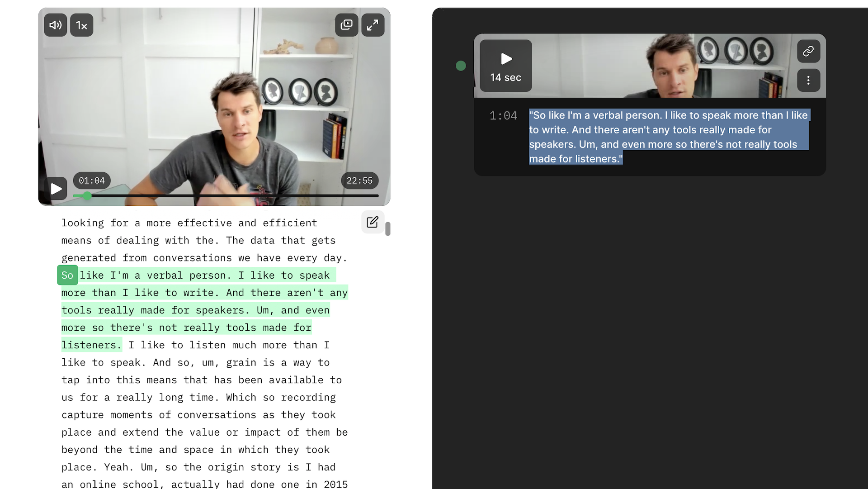
Task: Click the edit transcript pencil icon
Action: [373, 222]
